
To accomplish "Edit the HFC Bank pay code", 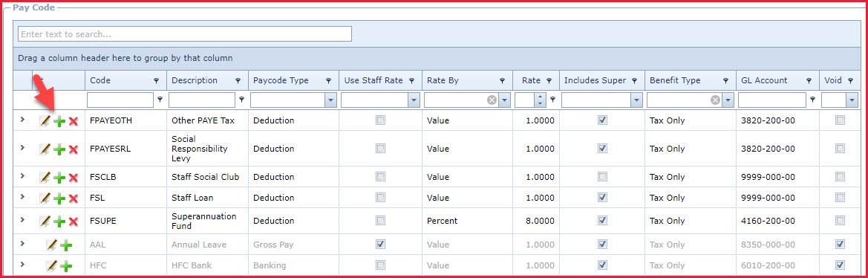I will coord(51,266).
